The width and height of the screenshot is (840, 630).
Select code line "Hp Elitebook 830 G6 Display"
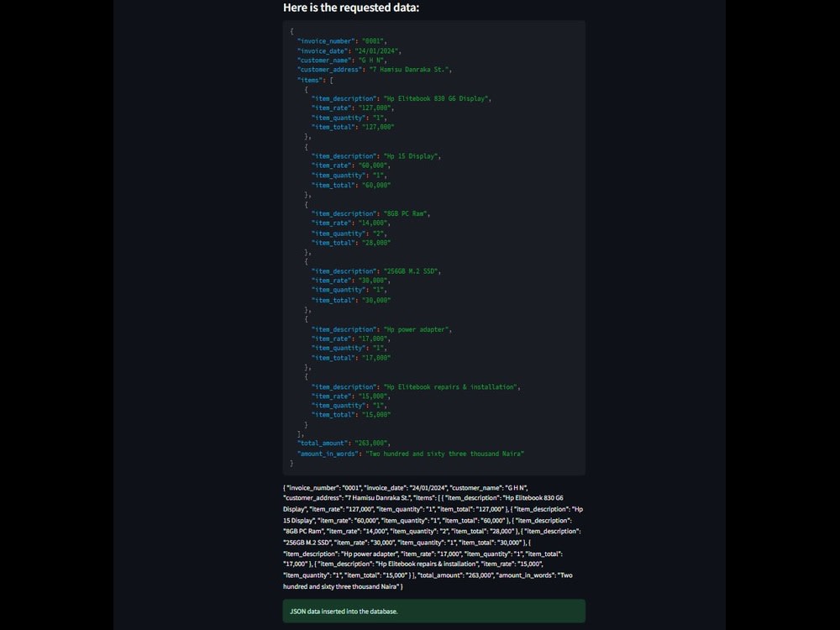coord(402,98)
